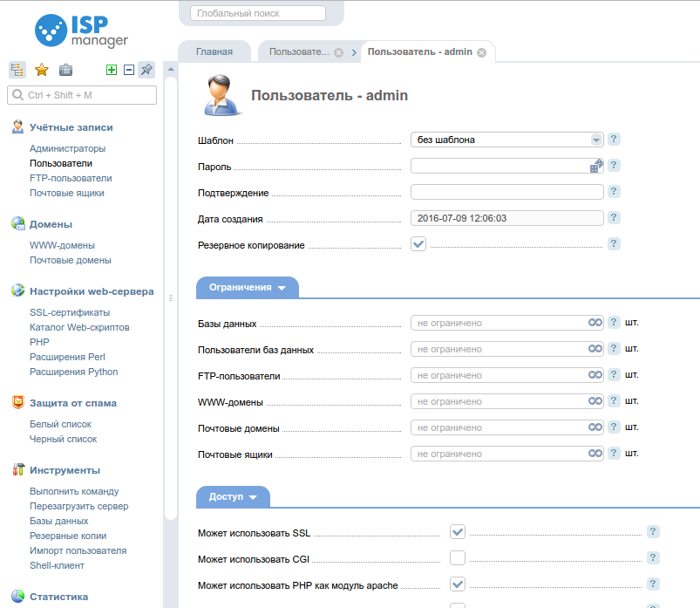The width and height of the screenshot is (700, 608).
Task: Click the infinity icon for Пользователи баз данных
Action: tap(595, 348)
